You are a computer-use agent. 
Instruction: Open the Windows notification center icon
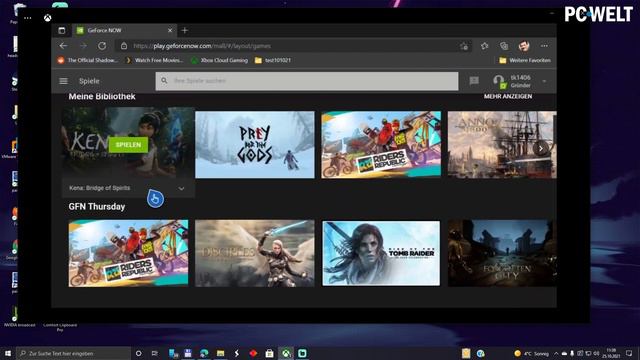coord(629,353)
